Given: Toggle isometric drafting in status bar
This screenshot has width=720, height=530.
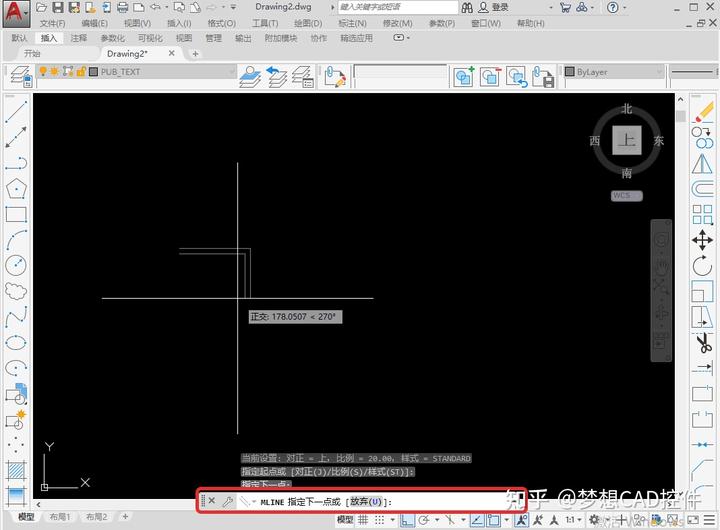Looking at the screenshot, I should 450,520.
